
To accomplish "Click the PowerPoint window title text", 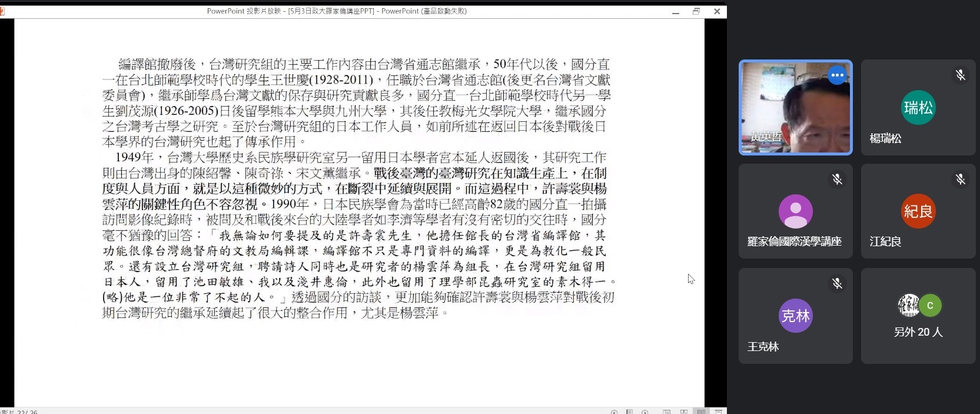I will point(337,11).
